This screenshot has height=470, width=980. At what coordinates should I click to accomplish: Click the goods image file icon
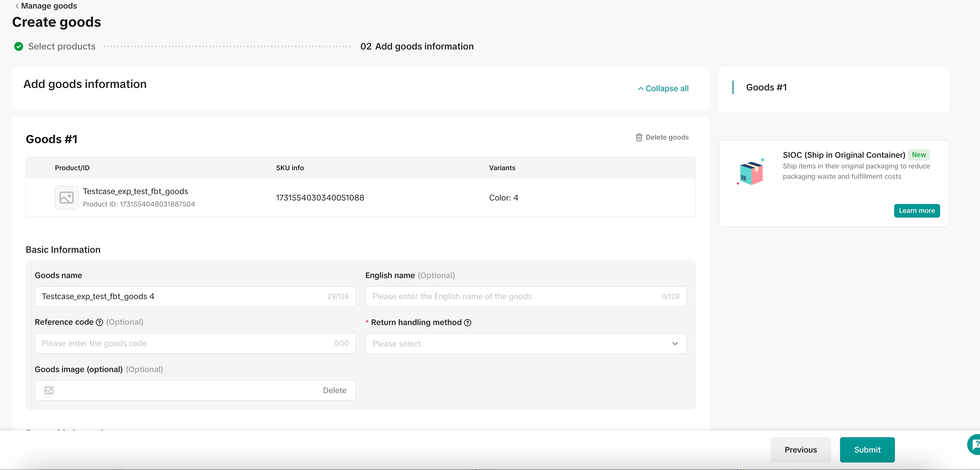49,391
